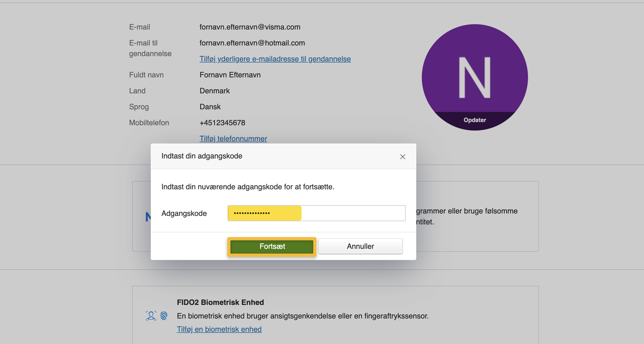The image size is (644, 344).
Task: Click Fortsæt to confirm the password
Action: coord(272,246)
